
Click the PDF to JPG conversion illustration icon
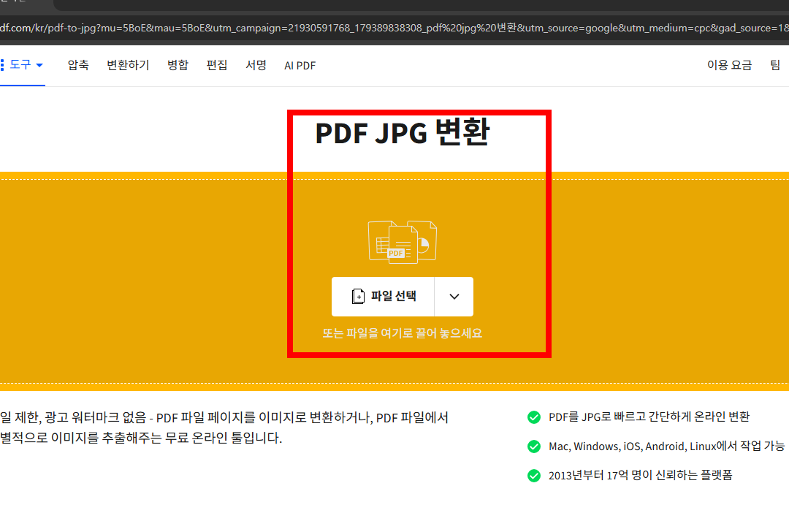403,241
